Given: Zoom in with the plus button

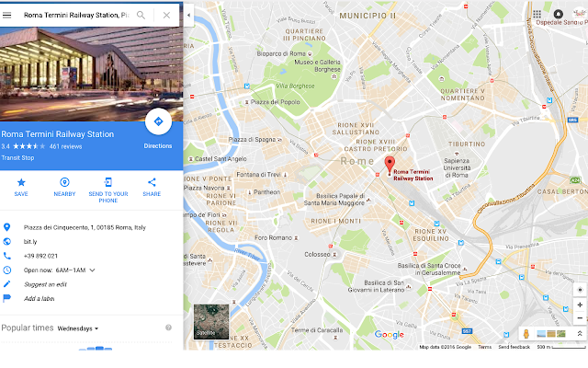Looking at the screenshot, I should click(x=580, y=305).
